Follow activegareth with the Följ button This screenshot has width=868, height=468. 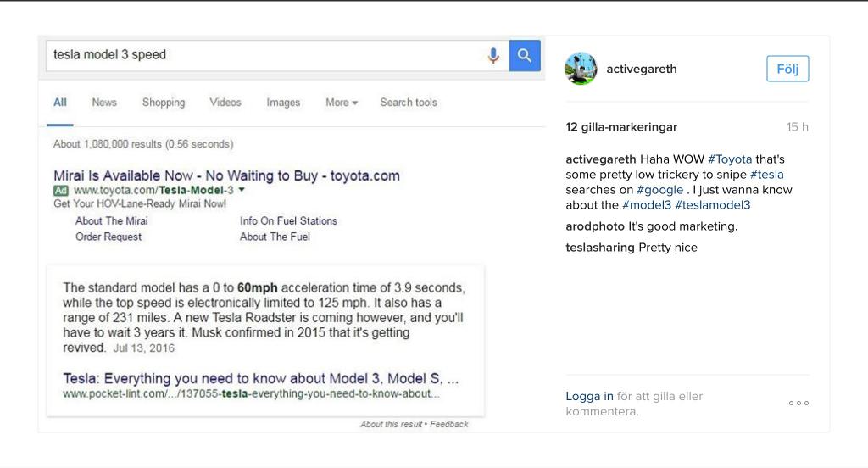point(787,69)
